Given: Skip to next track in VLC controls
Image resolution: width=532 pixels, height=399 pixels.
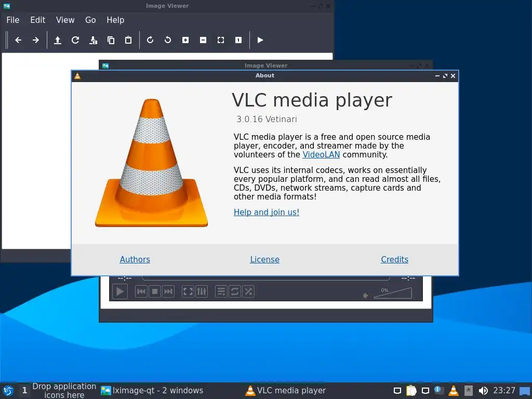Looking at the screenshot, I should click(x=168, y=291).
